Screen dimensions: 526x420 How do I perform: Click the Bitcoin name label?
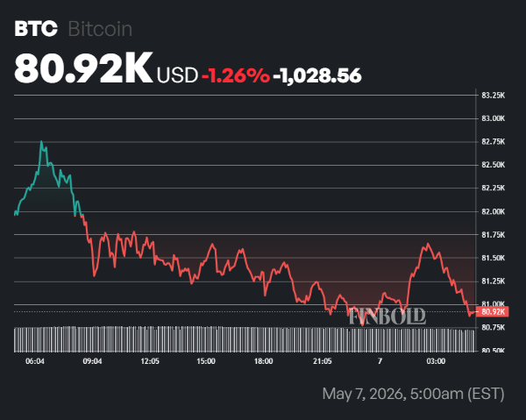click(x=100, y=29)
